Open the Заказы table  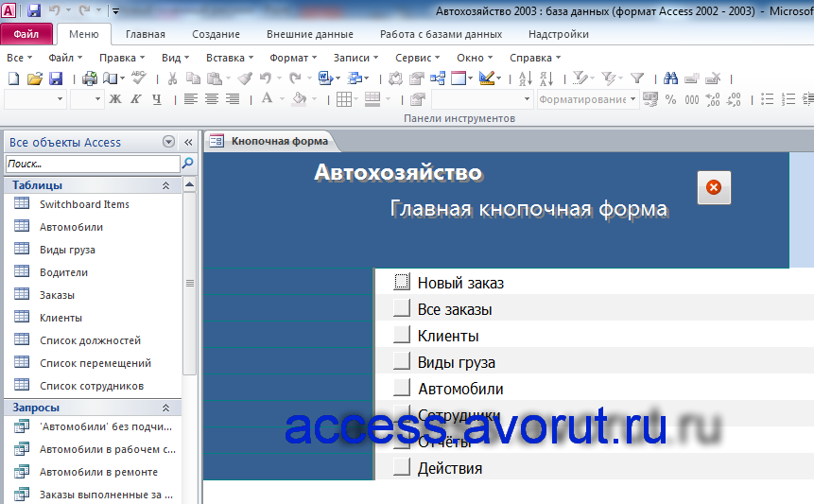point(57,295)
